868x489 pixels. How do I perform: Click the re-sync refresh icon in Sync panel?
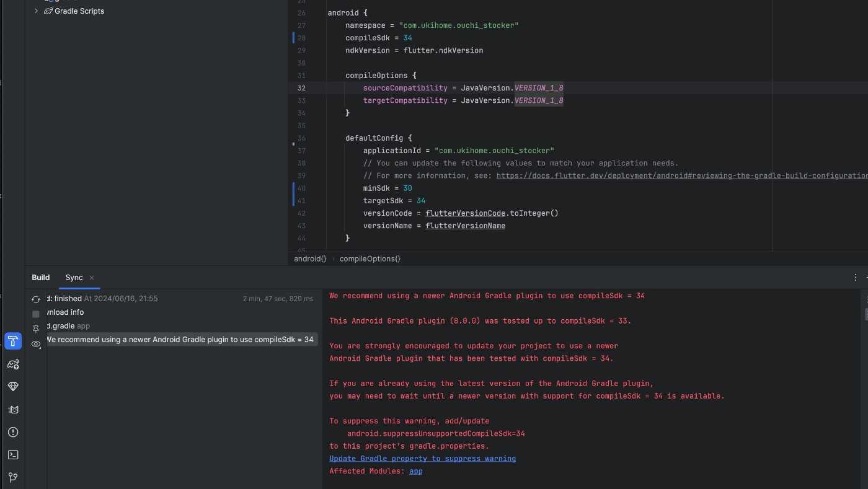click(36, 299)
